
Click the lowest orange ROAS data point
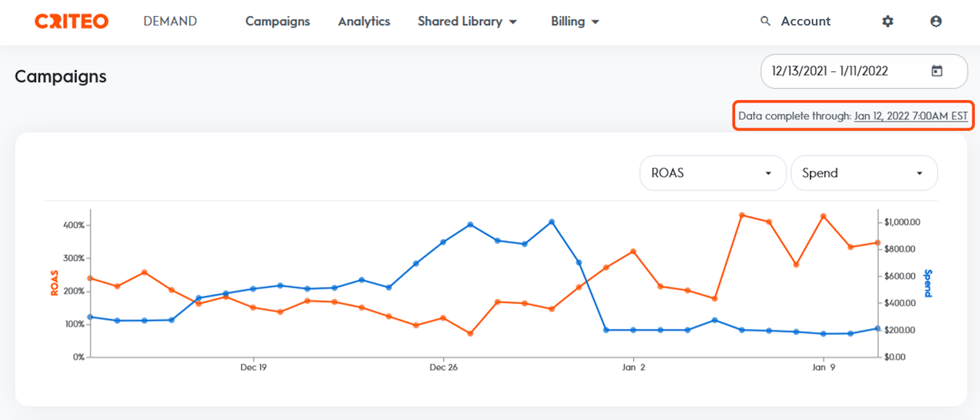tap(470, 334)
